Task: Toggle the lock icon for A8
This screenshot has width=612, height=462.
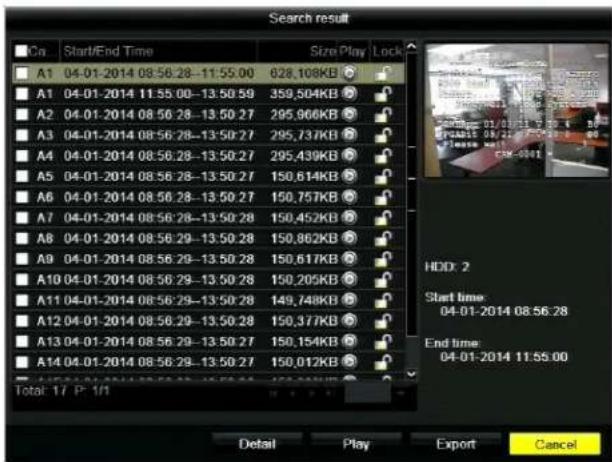Action: click(383, 238)
